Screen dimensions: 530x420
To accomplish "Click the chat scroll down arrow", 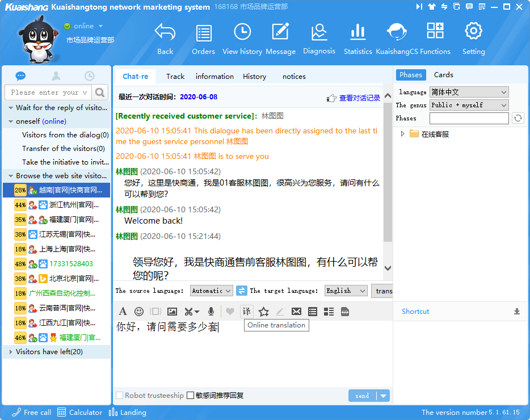I will 388,268.
